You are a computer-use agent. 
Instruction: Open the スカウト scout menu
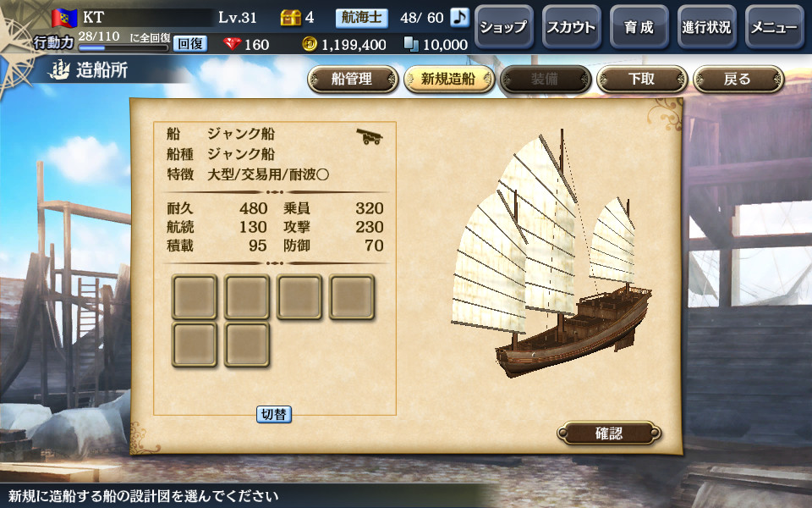coord(572,27)
